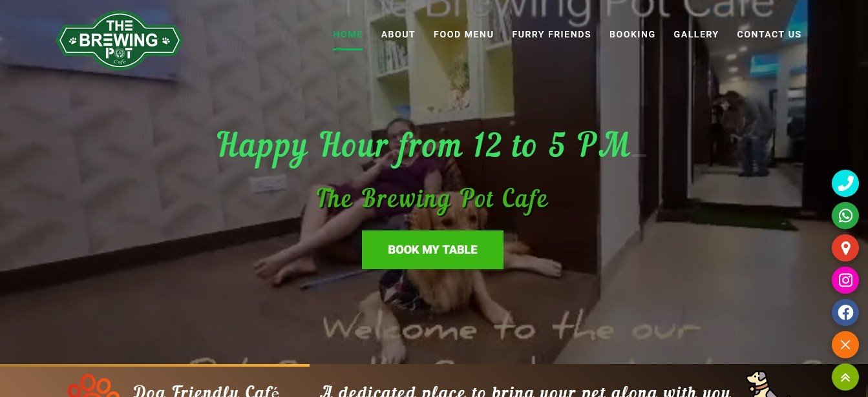868x397 pixels.
Task: Open the Facebook page icon
Action: coord(845,312)
